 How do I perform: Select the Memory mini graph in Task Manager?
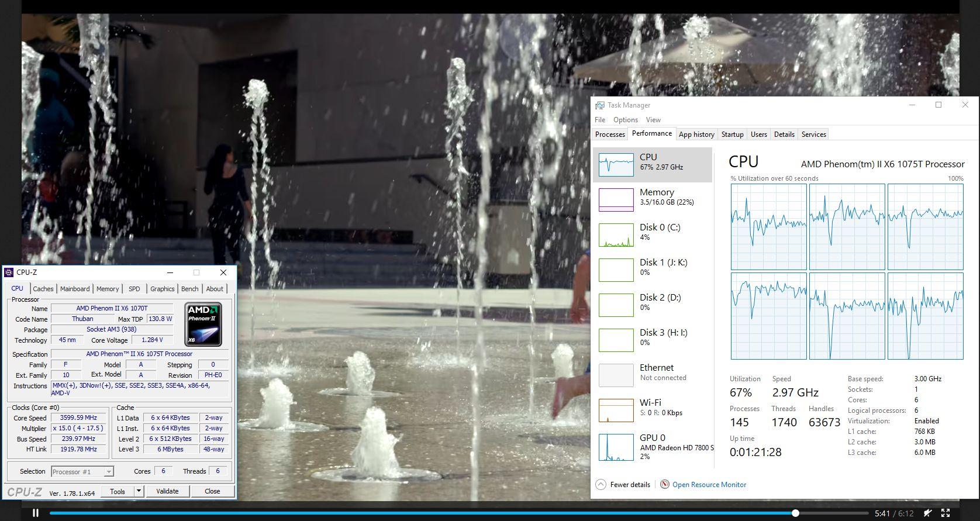(616, 199)
